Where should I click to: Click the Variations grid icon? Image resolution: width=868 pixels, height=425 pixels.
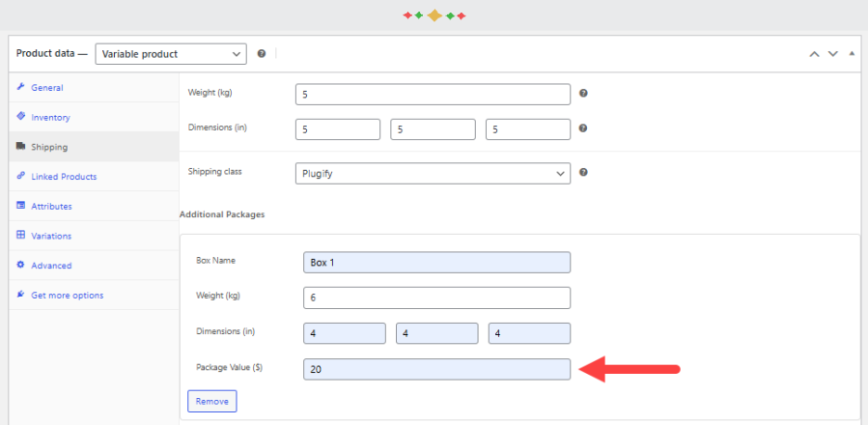pyautogui.click(x=21, y=235)
